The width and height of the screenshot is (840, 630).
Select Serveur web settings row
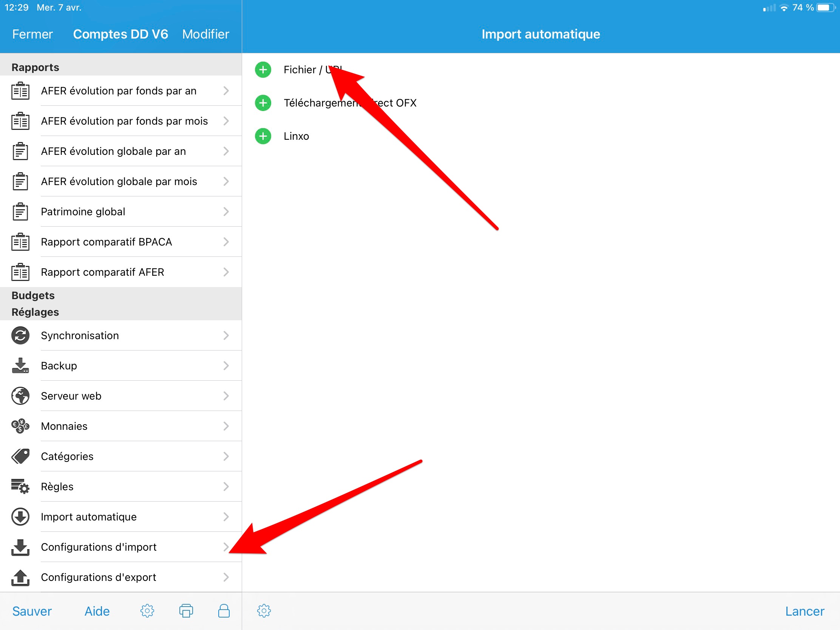pyautogui.click(x=121, y=396)
